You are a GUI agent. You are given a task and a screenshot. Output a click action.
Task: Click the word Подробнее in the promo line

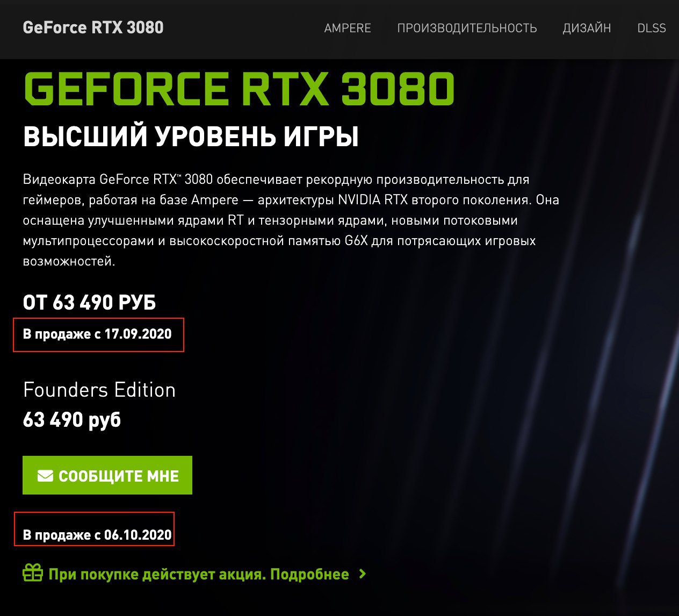309,574
